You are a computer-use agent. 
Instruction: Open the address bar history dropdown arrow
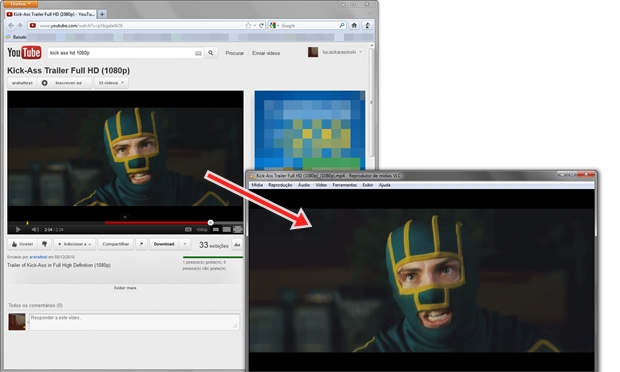pyautogui.click(x=255, y=26)
